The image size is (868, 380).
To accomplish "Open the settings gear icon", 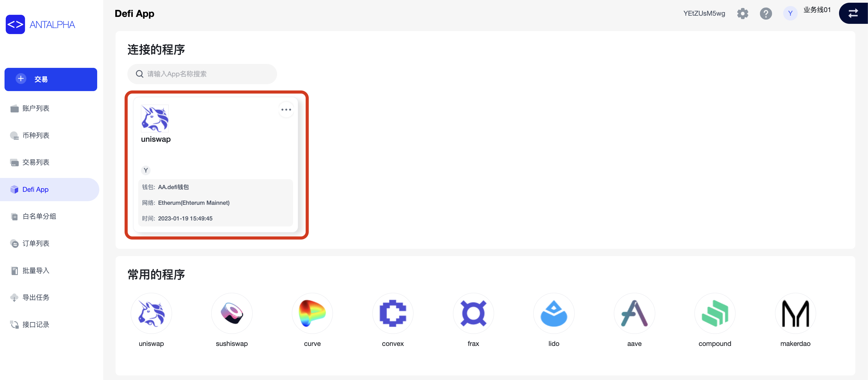I will pyautogui.click(x=743, y=14).
